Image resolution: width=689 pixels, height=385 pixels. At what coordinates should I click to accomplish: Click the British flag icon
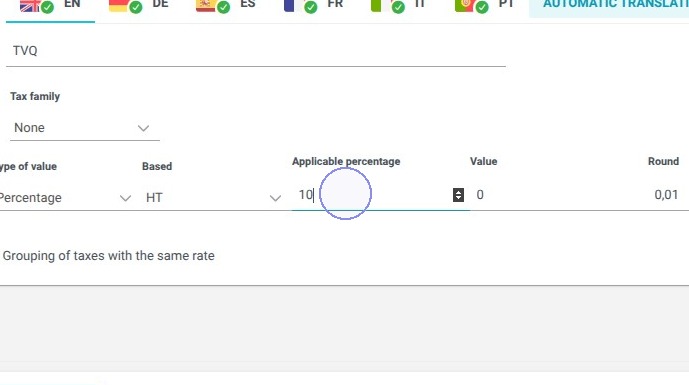[30, 5]
